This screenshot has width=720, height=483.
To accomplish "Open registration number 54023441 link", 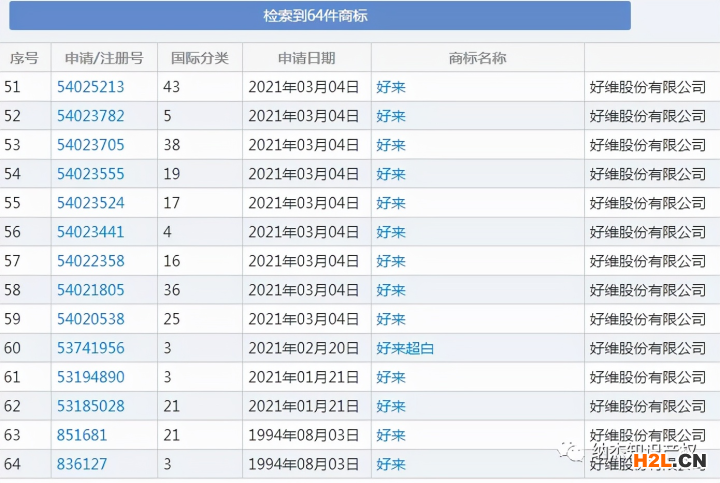I will [x=90, y=232].
